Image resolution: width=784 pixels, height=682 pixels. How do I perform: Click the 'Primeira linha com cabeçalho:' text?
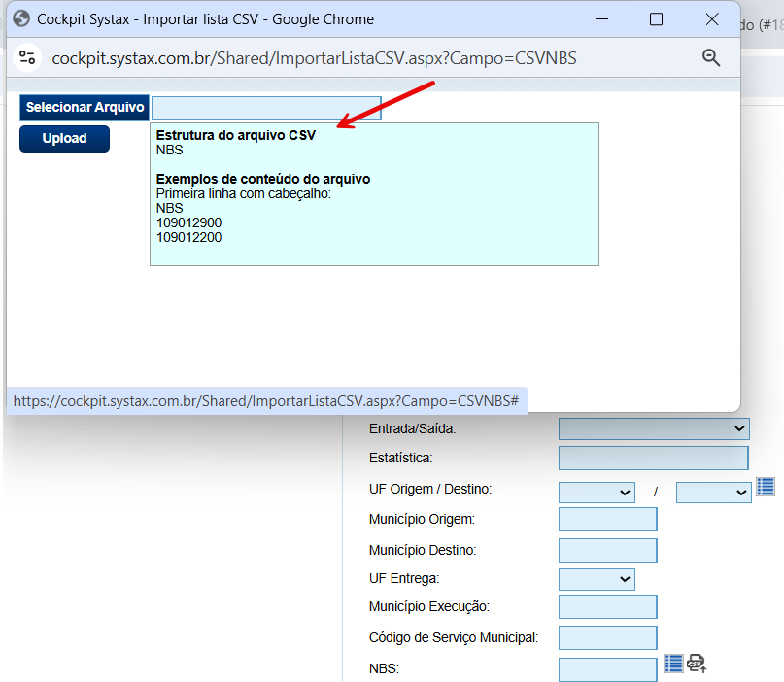[x=244, y=193]
